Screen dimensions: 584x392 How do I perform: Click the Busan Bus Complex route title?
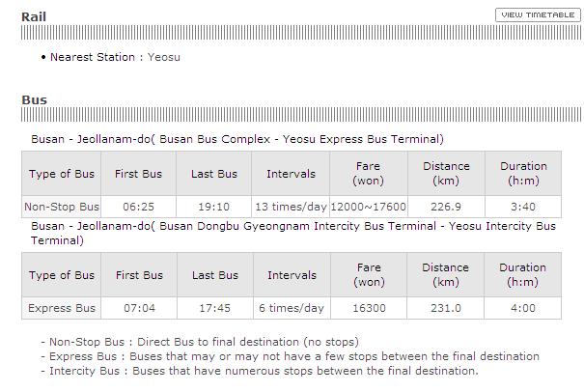coord(237,139)
